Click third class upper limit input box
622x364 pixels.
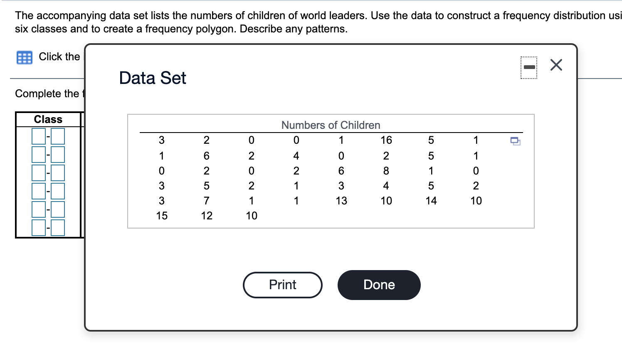coord(58,173)
